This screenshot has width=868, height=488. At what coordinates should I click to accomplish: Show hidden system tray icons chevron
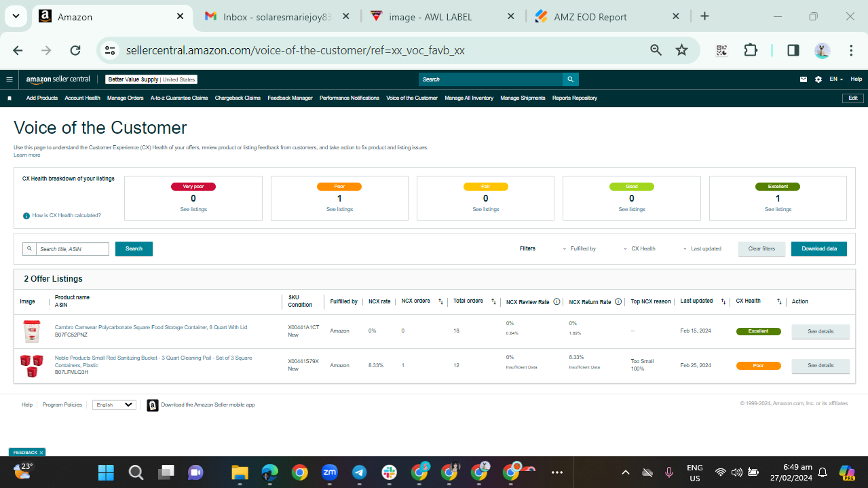[x=626, y=472]
